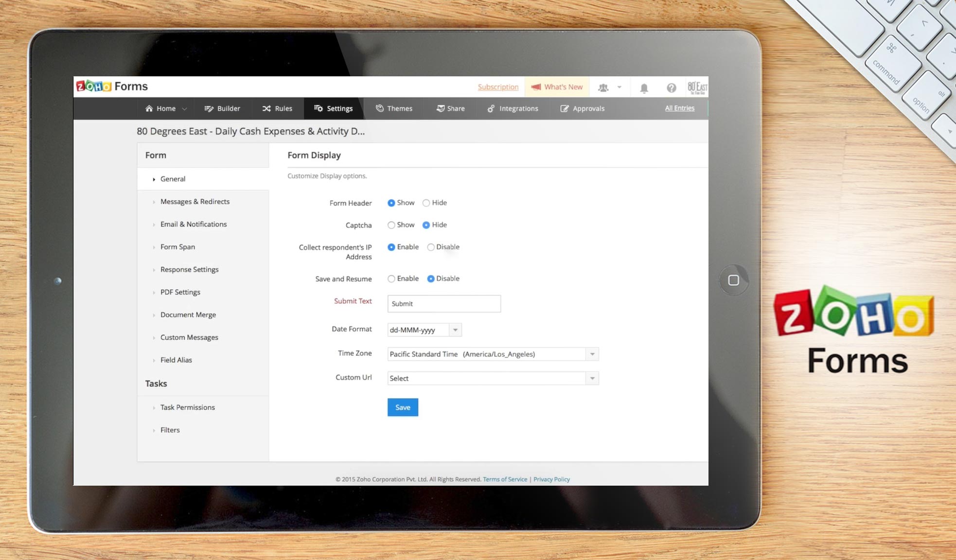
Task: Click the What's New megaphone icon
Action: click(536, 87)
